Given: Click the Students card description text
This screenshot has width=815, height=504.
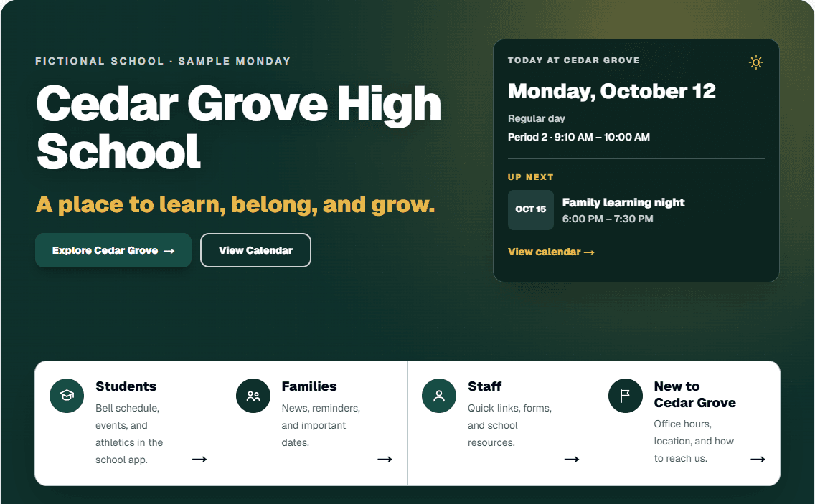Looking at the screenshot, I should pyautogui.click(x=129, y=434).
